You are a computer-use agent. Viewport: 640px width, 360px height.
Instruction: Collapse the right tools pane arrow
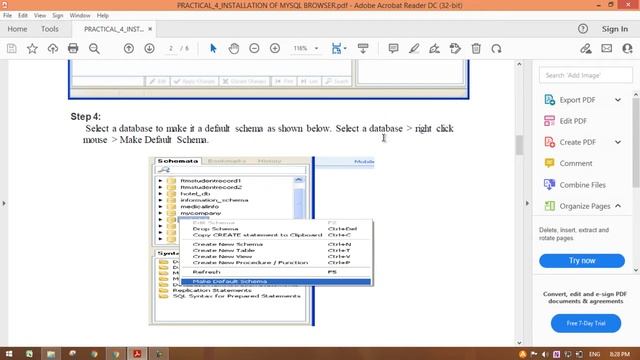coord(527,203)
